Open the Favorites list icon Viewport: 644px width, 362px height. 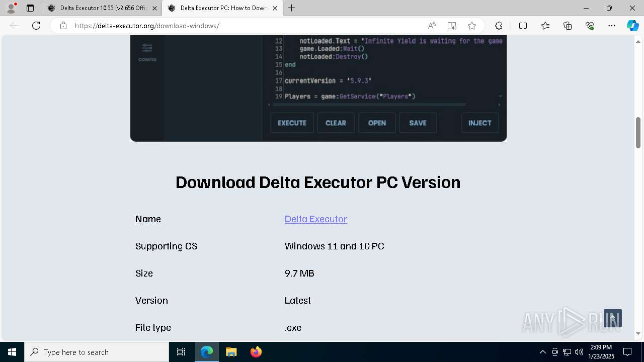[545, 26]
